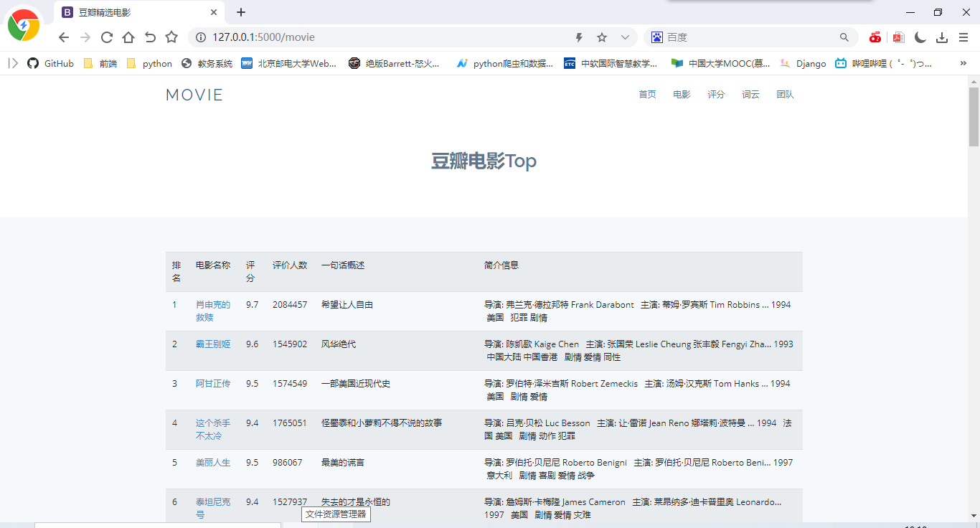
Task: Open the python爬虫和数据 bookmark
Action: pos(505,63)
